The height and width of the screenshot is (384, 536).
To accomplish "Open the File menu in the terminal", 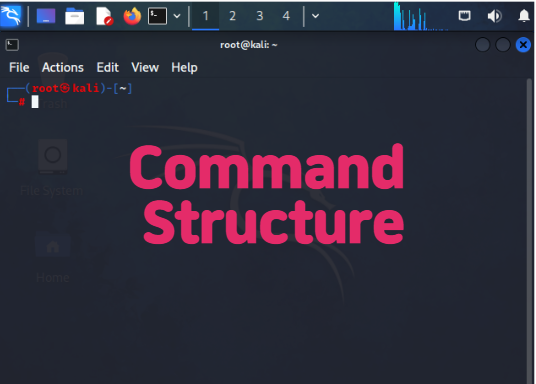I will [19, 67].
